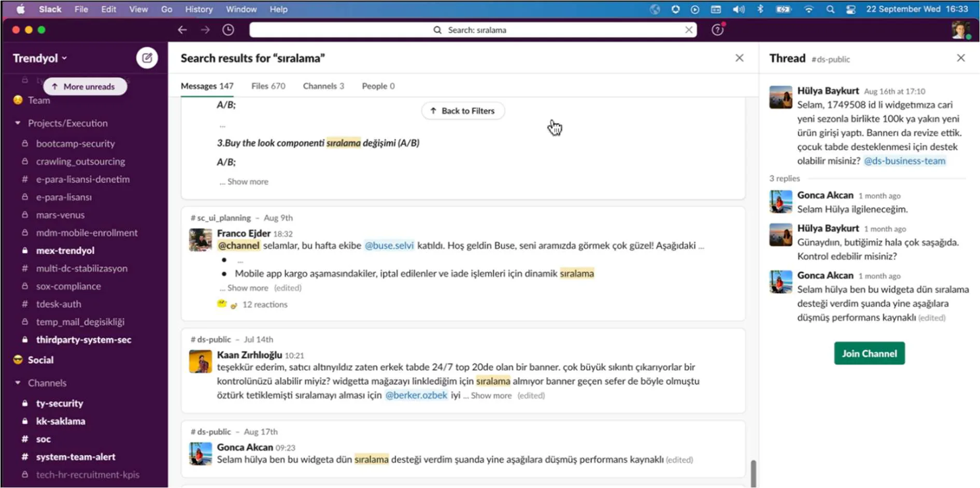Click Hülya Baykurt's avatar in thread header

coord(780,97)
